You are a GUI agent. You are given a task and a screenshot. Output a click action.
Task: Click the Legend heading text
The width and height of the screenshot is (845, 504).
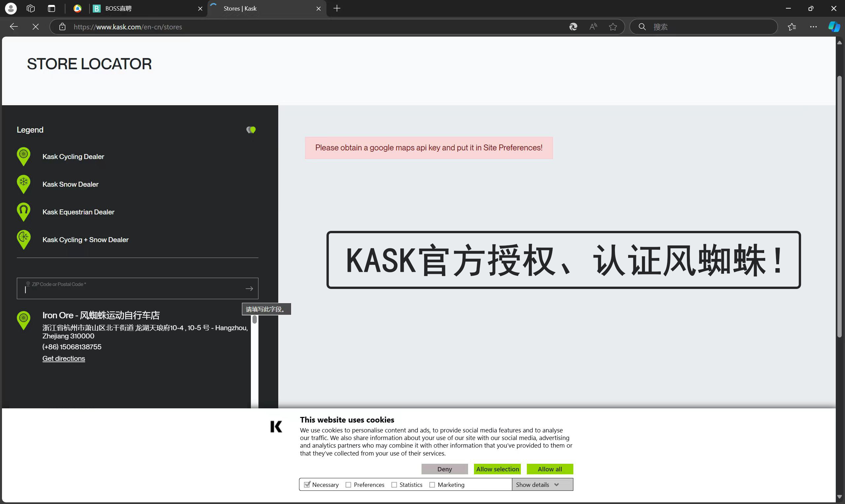pos(30,130)
